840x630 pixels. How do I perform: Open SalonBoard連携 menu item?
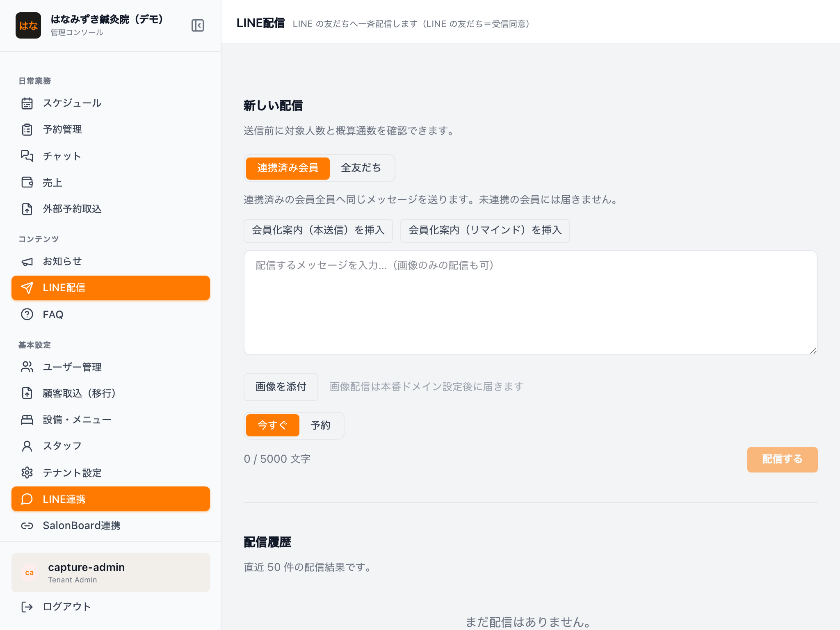pyautogui.click(x=111, y=525)
